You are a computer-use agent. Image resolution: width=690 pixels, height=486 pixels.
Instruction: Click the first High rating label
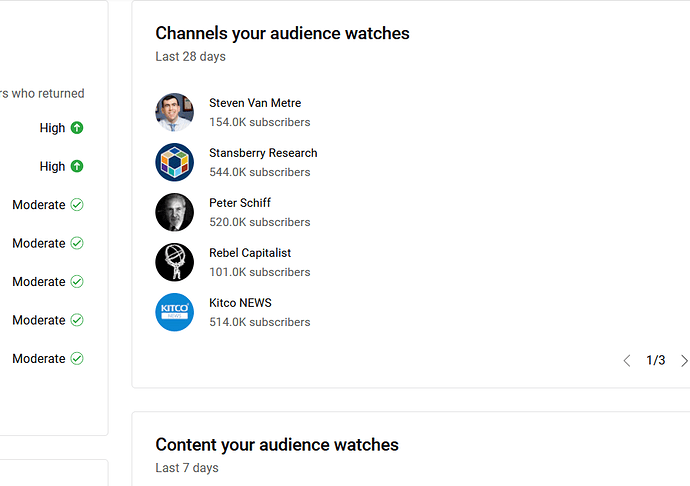pos(52,128)
